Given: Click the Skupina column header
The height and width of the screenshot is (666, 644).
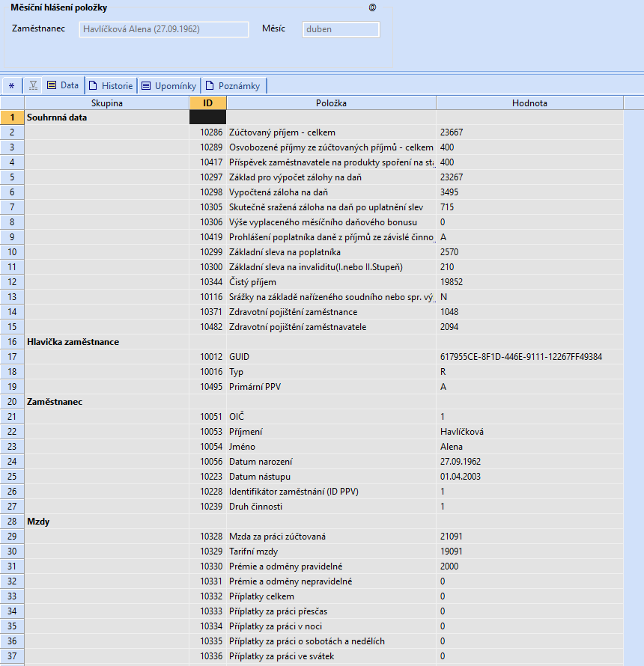Looking at the screenshot, I should (x=106, y=103).
